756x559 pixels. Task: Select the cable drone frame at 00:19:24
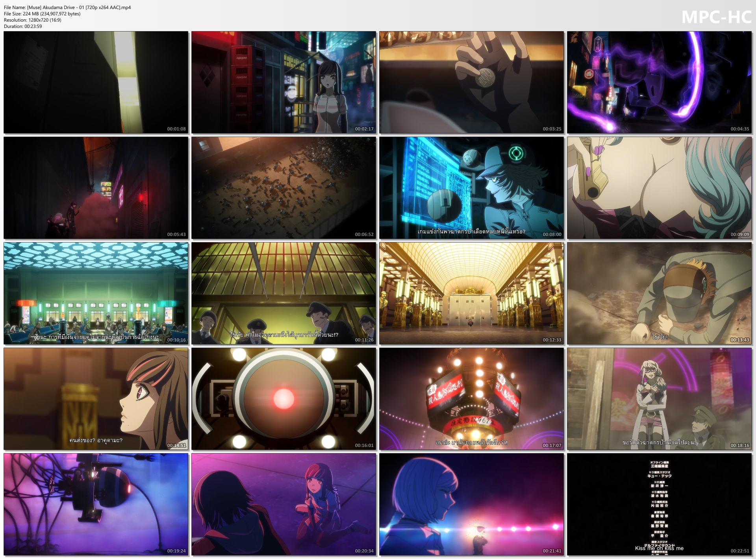click(96, 504)
